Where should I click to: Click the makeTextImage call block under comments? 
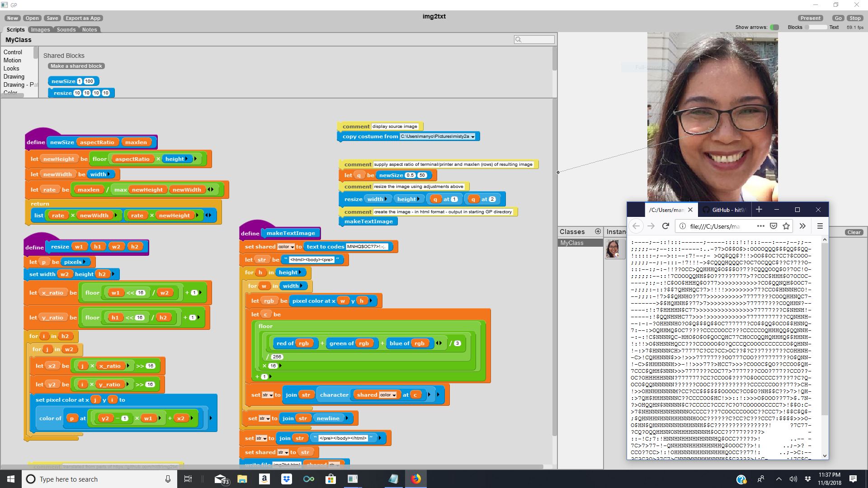point(368,221)
